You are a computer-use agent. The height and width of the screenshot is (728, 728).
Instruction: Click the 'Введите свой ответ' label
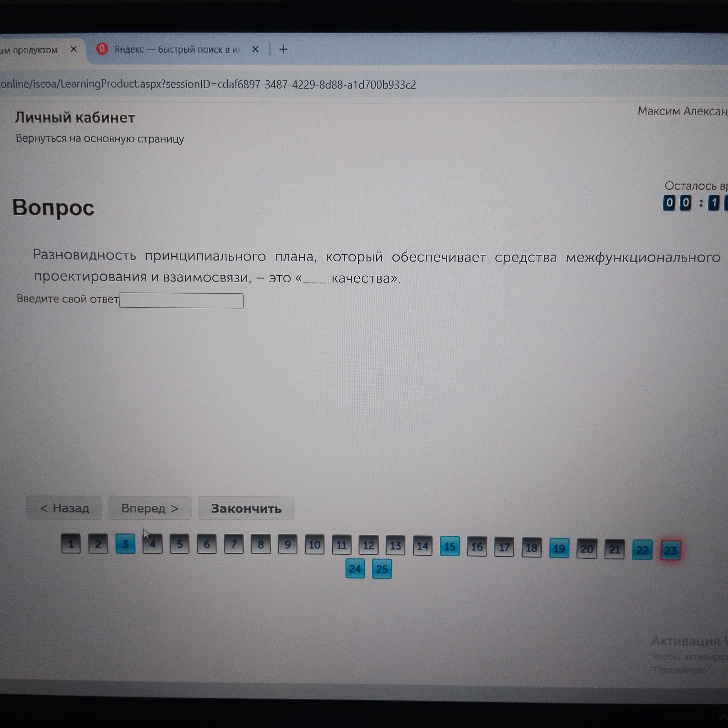68,299
